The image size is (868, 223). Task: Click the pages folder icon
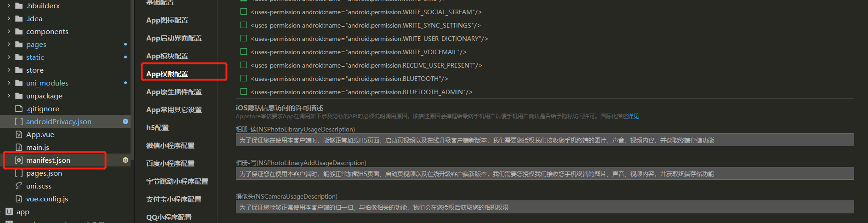(x=19, y=44)
